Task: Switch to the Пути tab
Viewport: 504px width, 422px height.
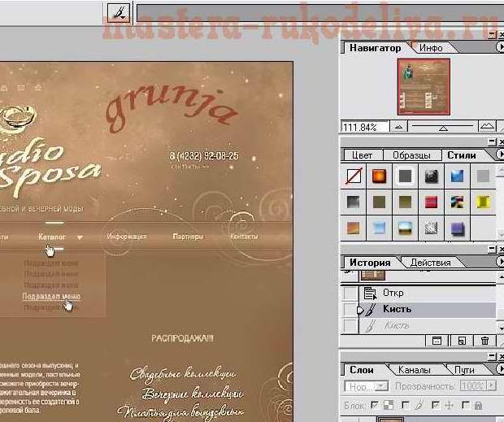Action: pyautogui.click(x=464, y=370)
